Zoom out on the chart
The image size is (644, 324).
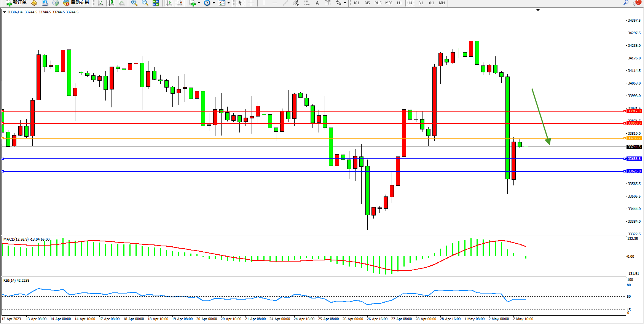point(145,3)
